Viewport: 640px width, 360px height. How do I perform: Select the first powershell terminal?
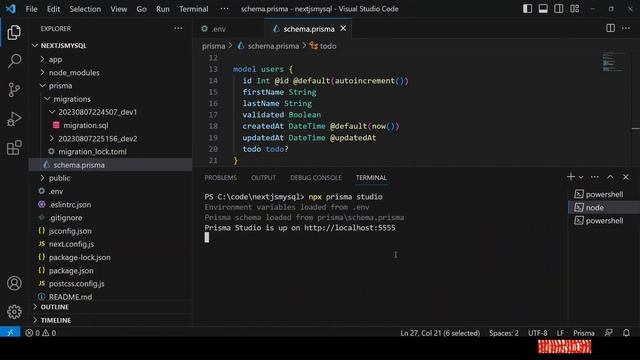(604, 194)
